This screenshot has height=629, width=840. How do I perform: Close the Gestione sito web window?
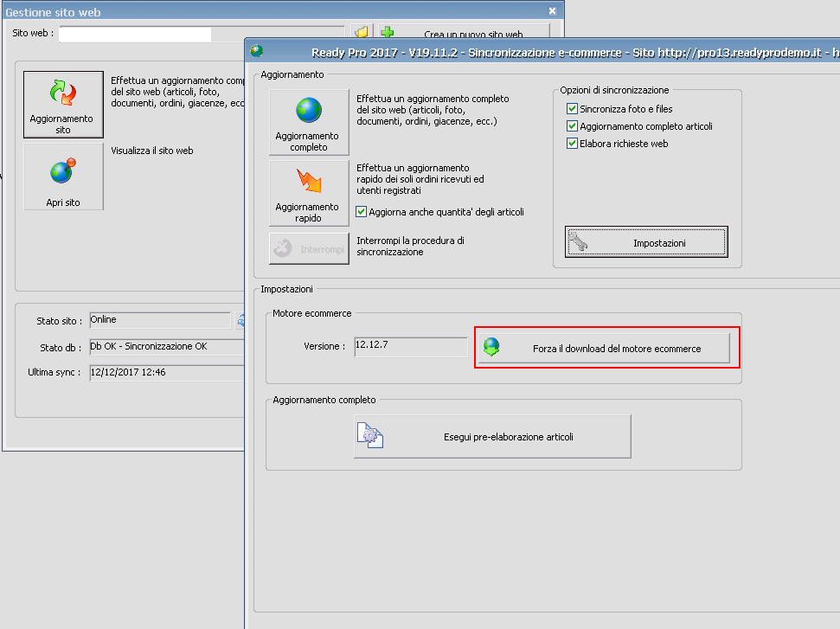552,10
